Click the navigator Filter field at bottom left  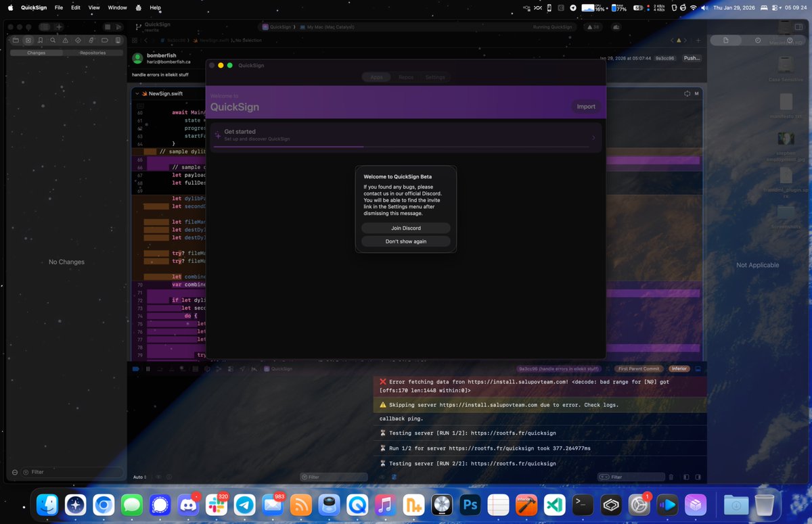(x=72, y=472)
